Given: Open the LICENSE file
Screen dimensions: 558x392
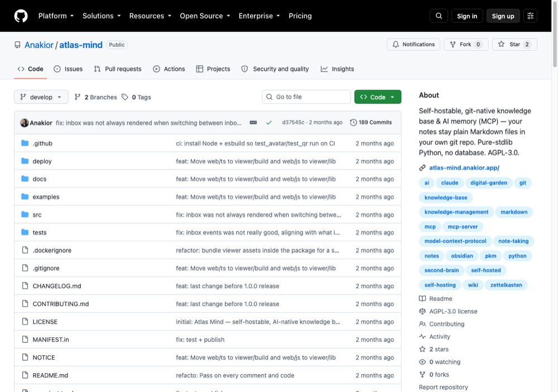Looking at the screenshot, I should [45, 322].
